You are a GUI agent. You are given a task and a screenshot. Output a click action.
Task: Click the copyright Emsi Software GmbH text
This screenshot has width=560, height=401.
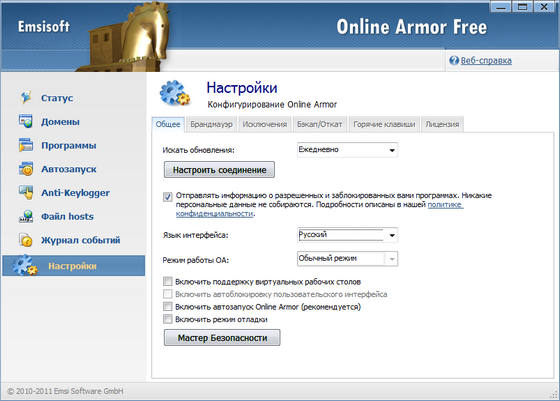65,391
